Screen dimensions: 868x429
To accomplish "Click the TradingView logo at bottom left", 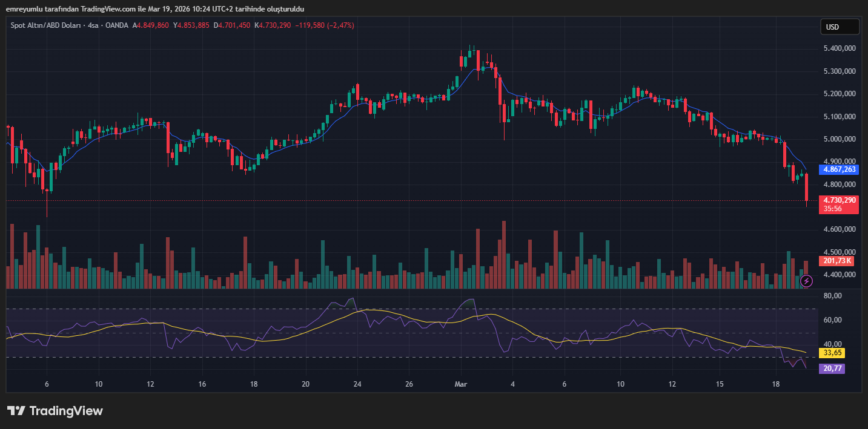I will pos(55,411).
